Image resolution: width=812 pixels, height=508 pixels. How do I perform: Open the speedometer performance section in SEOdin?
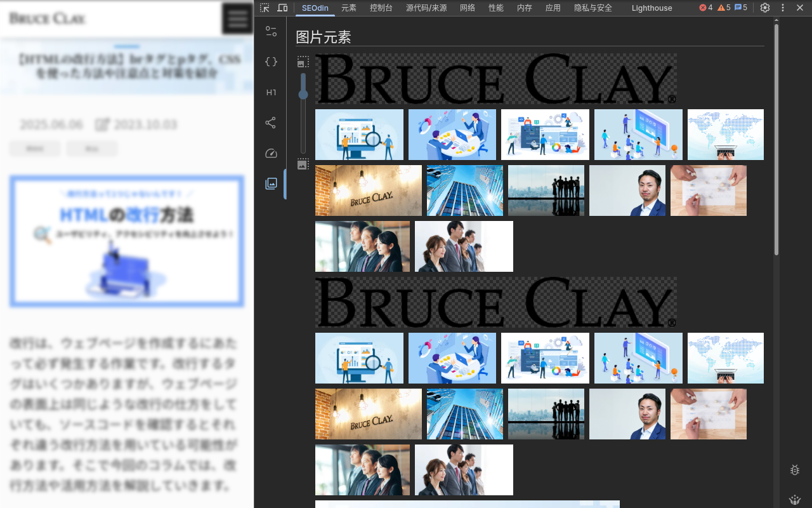point(272,153)
